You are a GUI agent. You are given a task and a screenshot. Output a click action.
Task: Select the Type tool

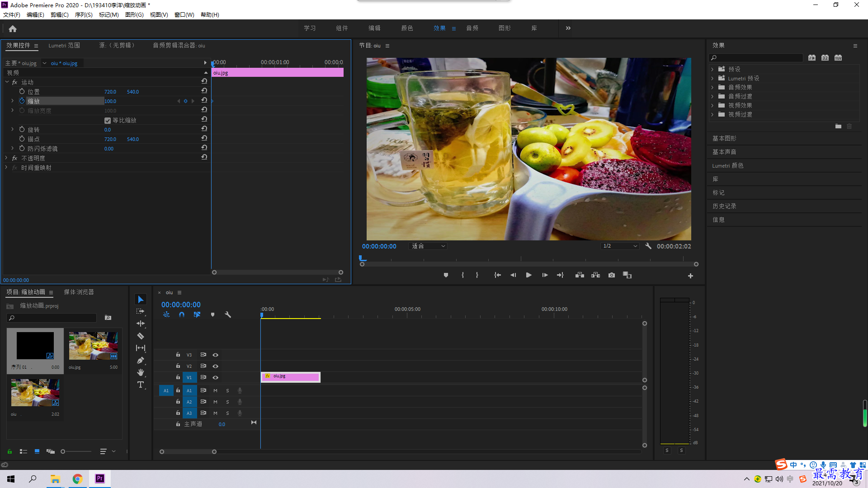point(141,385)
